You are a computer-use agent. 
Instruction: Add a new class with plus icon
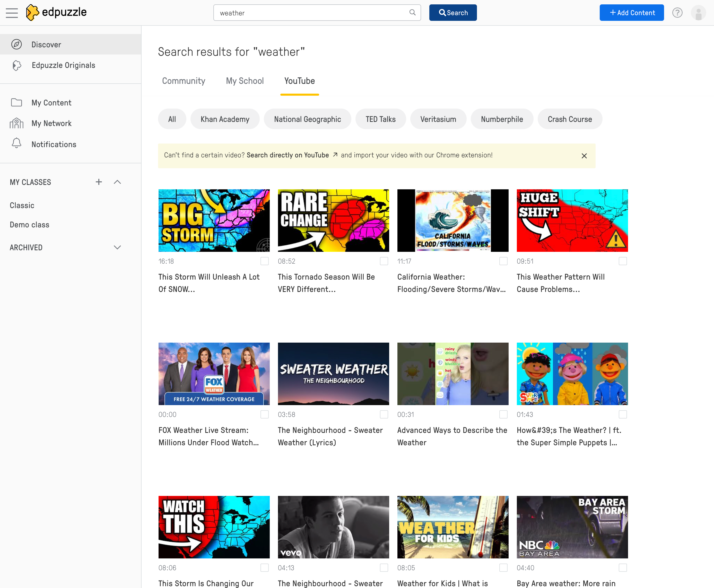[x=99, y=182]
